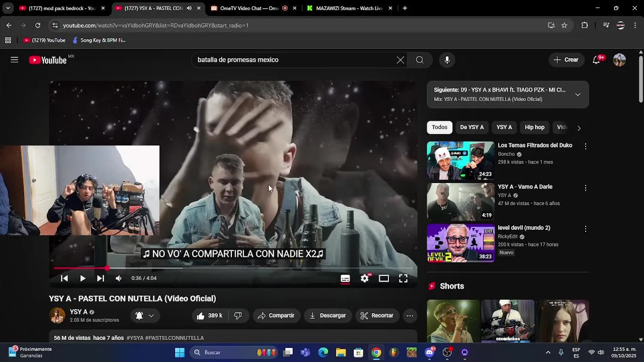The height and width of the screenshot is (362, 644).
Task: Click the Compartir button
Action: click(x=276, y=316)
